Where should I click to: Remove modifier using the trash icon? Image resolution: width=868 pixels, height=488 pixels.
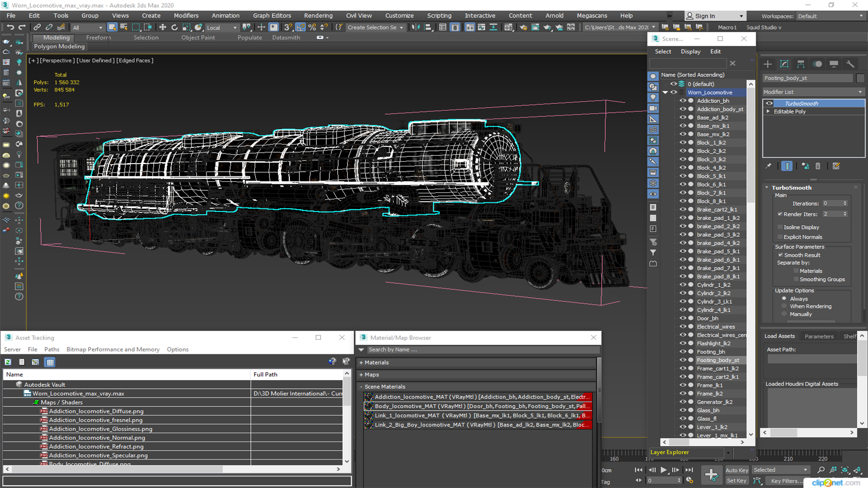click(818, 166)
